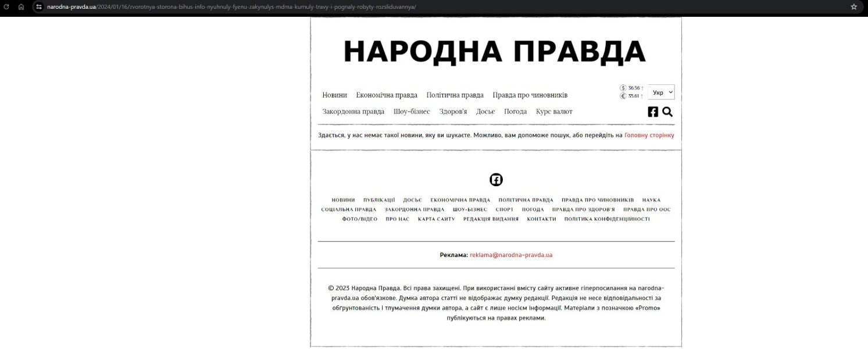Open the Новини menu item

334,95
